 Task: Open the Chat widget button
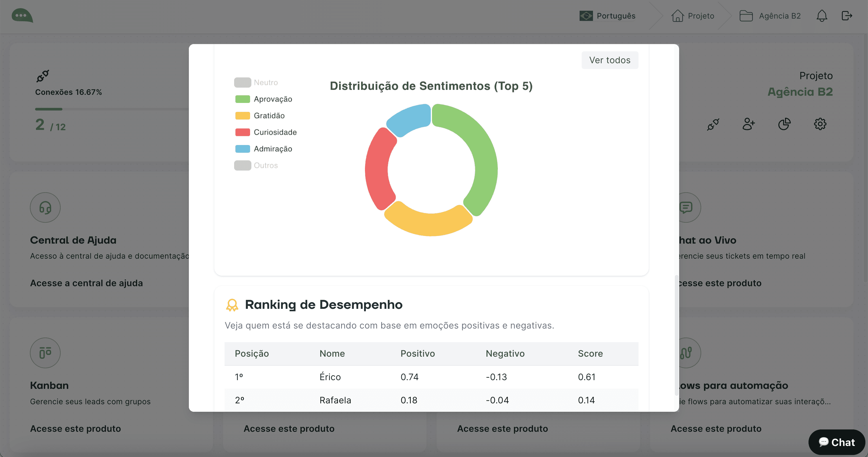pos(836,442)
